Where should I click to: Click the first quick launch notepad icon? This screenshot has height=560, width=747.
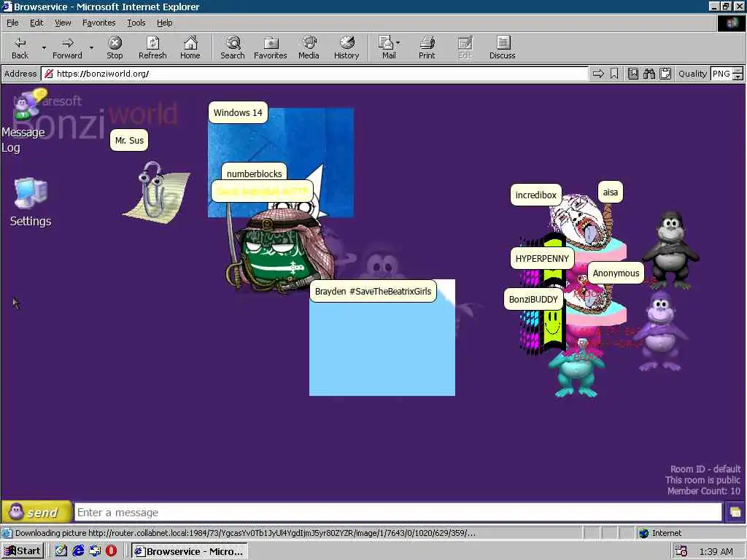[61, 551]
